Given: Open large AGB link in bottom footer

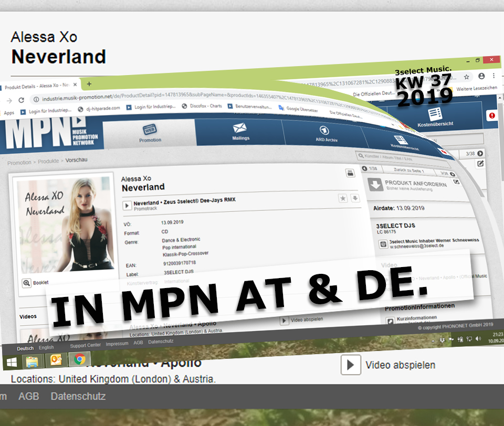Looking at the screenshot, I should click(x=28, y=396).
